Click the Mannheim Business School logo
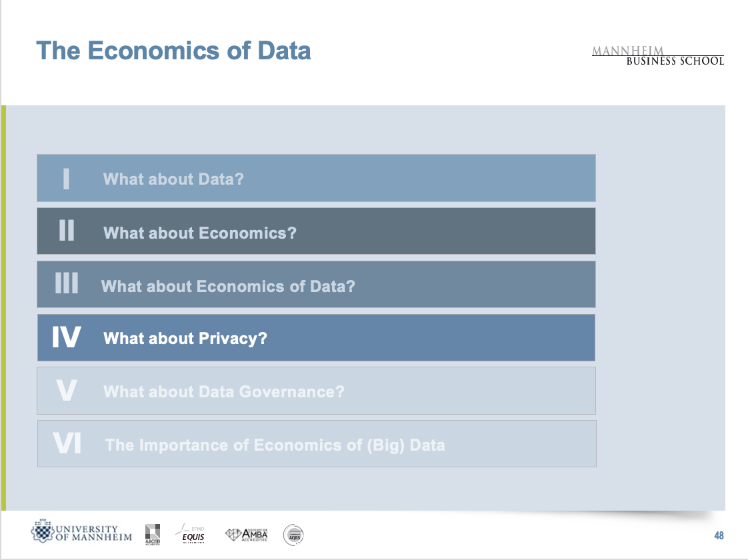This screenshot has width=748, height=560. (x=657, y=56)
